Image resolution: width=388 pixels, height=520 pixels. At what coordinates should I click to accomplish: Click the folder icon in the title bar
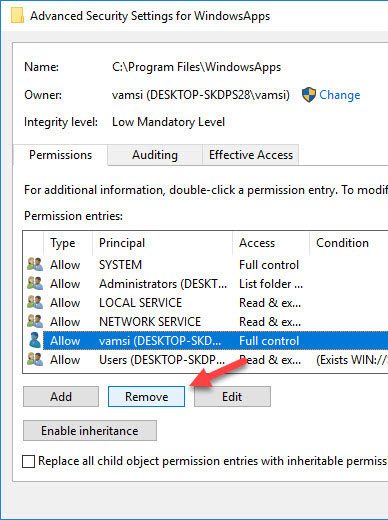[x=17, y=16]
